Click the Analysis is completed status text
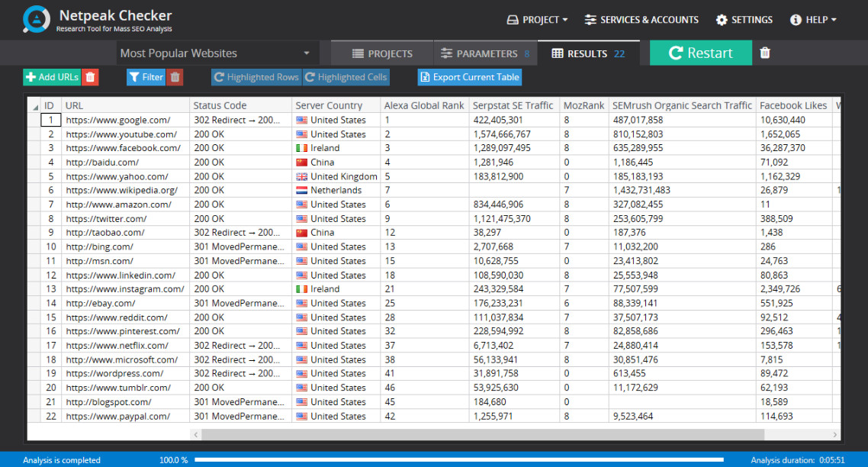868x467 pixels. 62,460
